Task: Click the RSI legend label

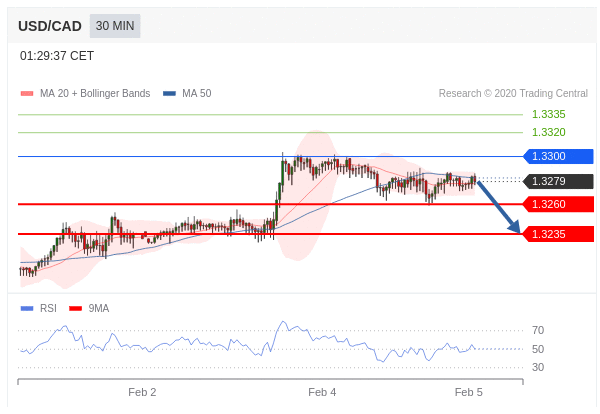Action: (48, 308)
